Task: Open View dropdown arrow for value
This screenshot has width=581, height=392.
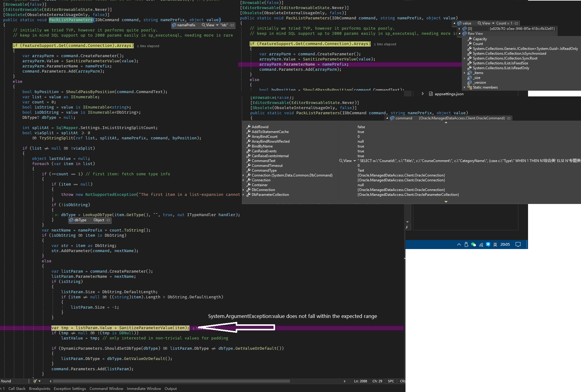Action: click(x=493, y=23)
